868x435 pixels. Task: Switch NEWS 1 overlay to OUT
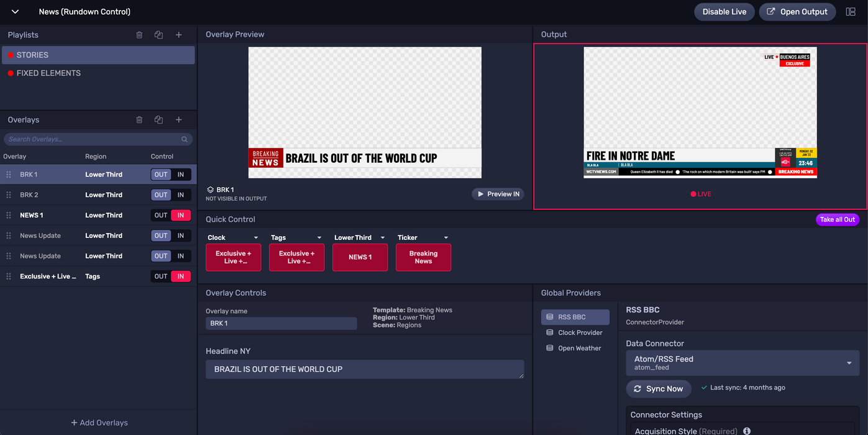(x=161, y=216)
